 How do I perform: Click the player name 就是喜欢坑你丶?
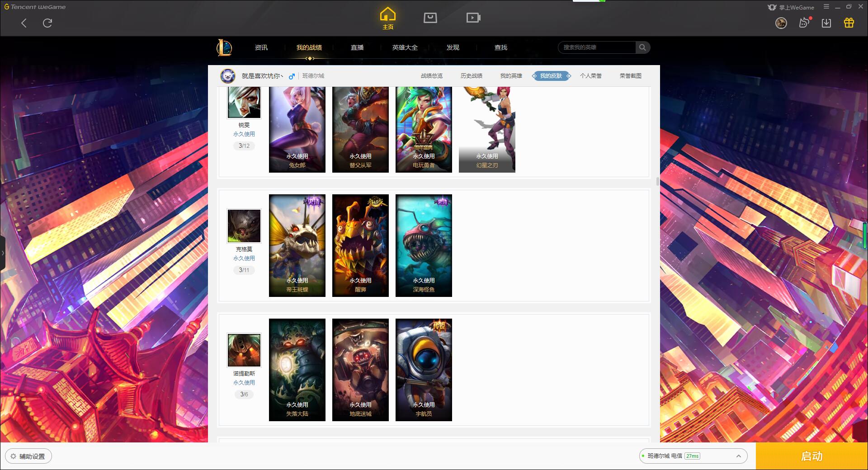(262, 76)
